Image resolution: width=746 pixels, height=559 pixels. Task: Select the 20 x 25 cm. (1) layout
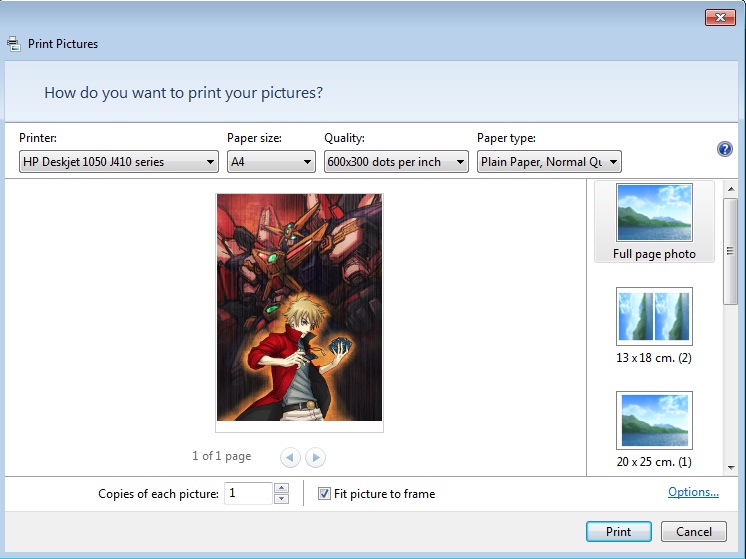654,430
